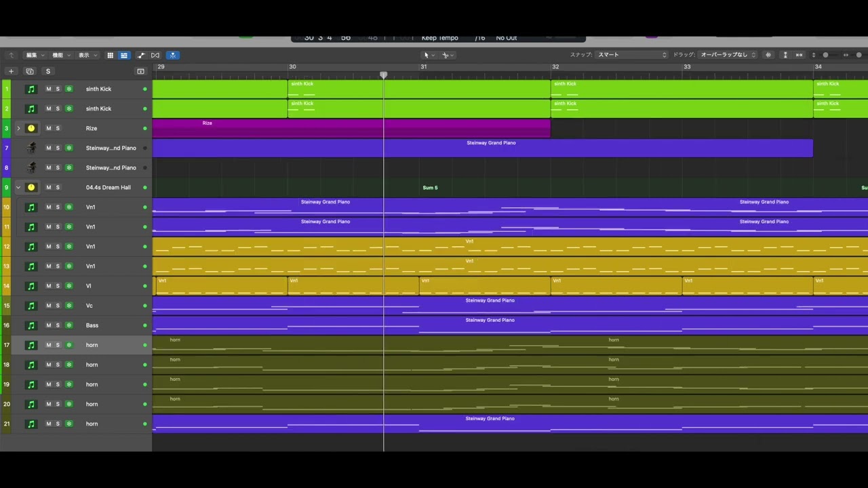
Task: Open the pointer tool dropdown arrow
Action: (433, 56)
